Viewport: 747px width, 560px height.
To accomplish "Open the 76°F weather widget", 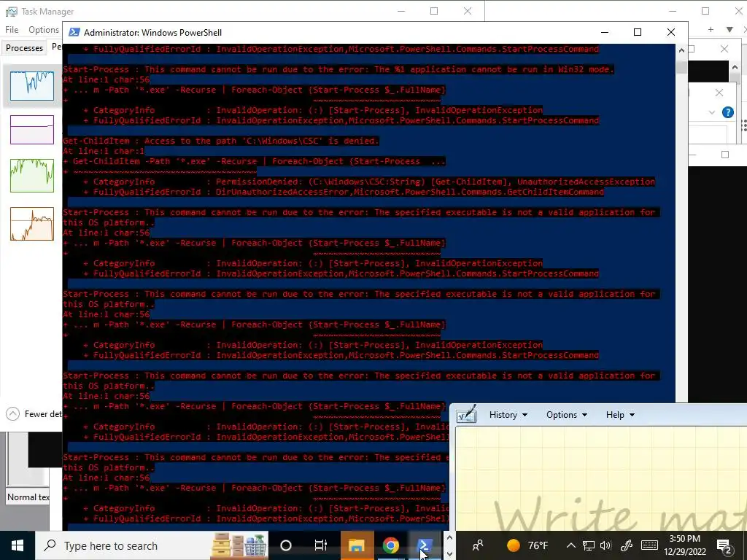I will [527, 545].
